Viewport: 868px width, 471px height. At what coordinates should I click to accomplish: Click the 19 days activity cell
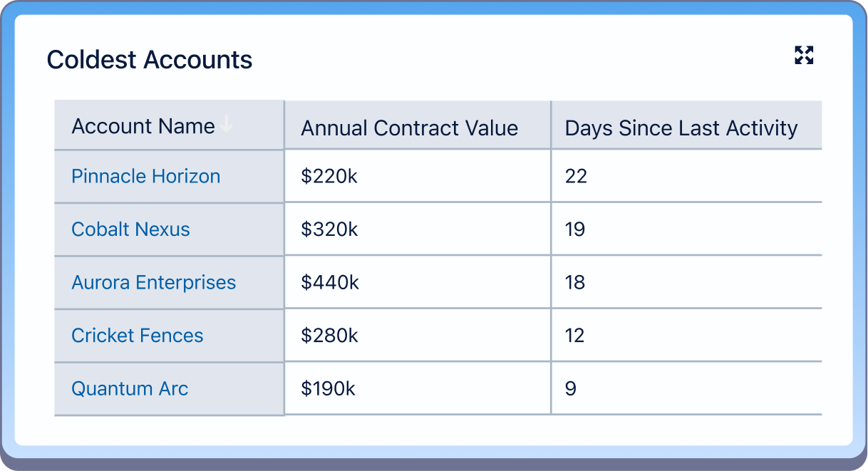tap(574, 229)
